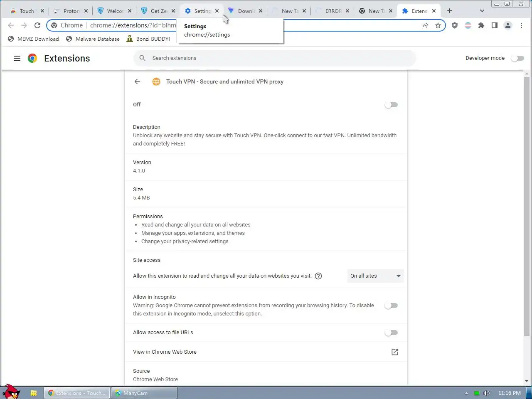532x399 pixels.
Task: Click the page vertical scrollbar thumb
Action: (x=527, y=206)
